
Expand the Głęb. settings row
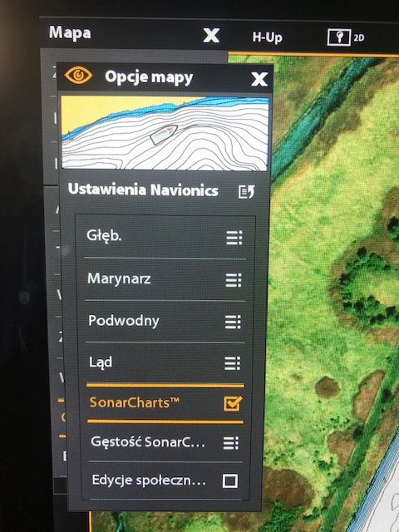(x=165, y=237)
